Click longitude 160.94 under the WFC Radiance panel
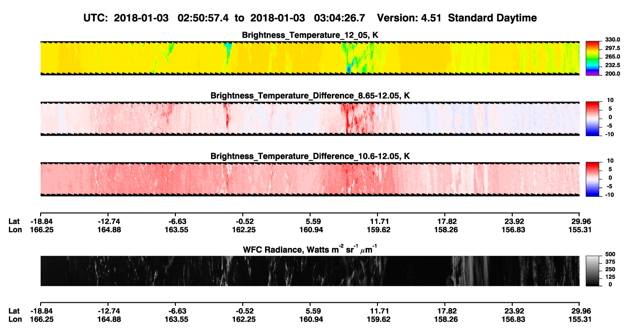This screenshot has width=644, height=330. click(312, 319)
